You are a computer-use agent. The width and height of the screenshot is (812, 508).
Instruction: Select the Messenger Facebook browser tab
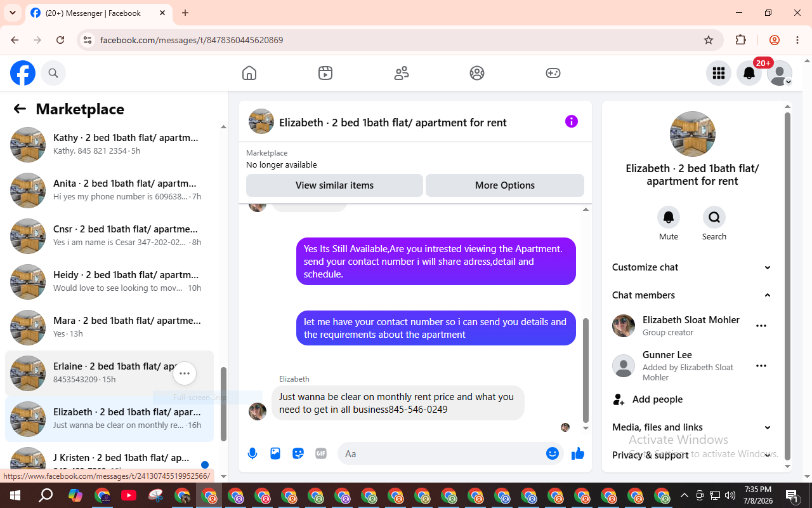pyautogui.click(x=98, y=13)
